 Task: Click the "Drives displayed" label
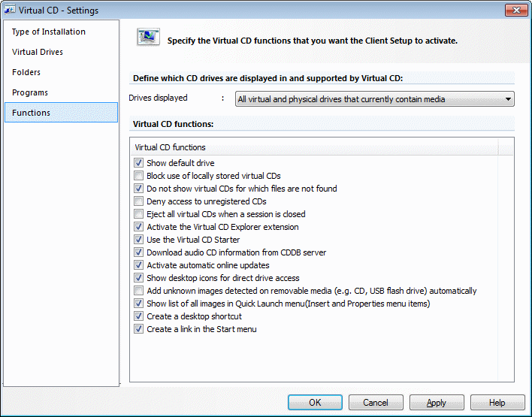(158, 98)
